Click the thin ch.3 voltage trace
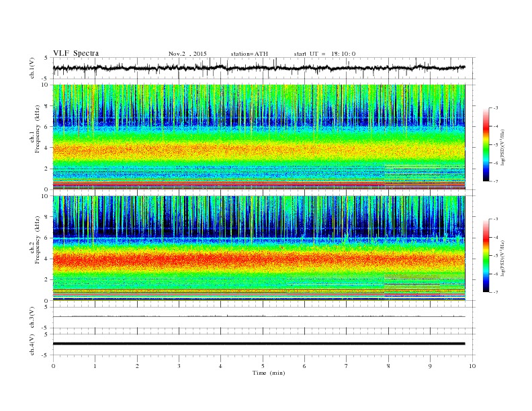The width and height of the screenshot is (532, 411). (x=259, y=316)
